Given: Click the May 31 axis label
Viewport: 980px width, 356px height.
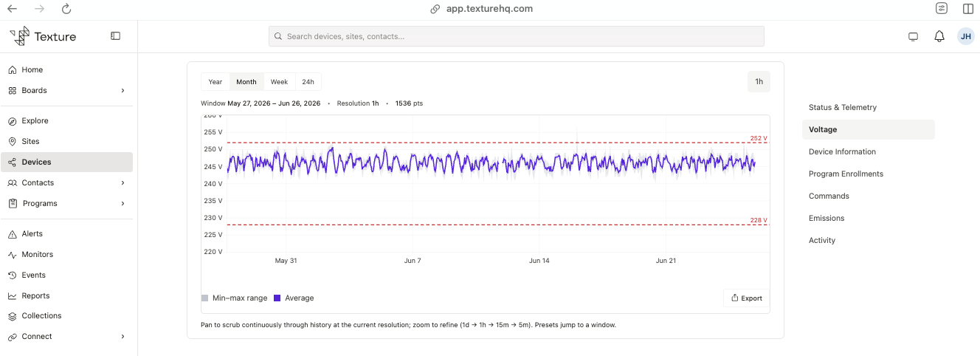Looking at the screenshot, I should (286, 261).
